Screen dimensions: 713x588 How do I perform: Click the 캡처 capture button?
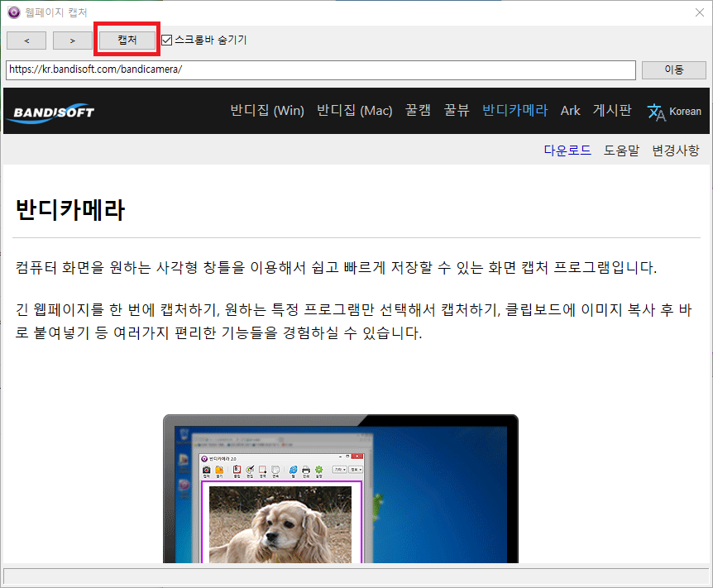point(127,40)
